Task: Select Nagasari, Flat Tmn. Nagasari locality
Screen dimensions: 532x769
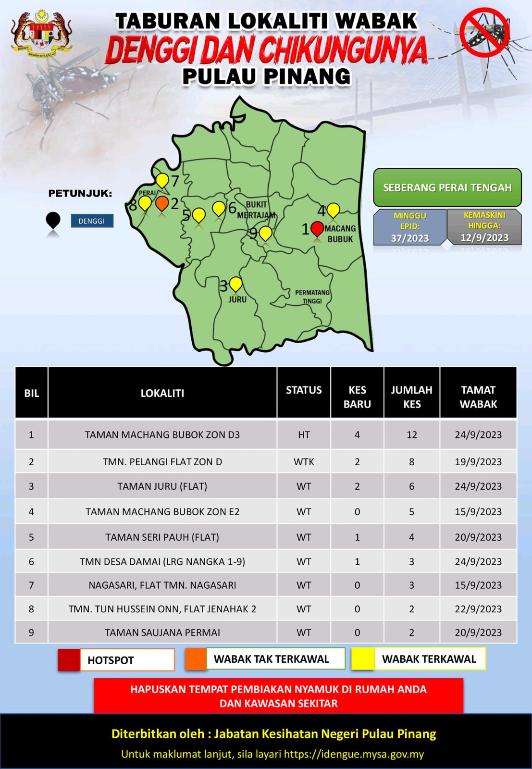Action: tap(162, 585)
